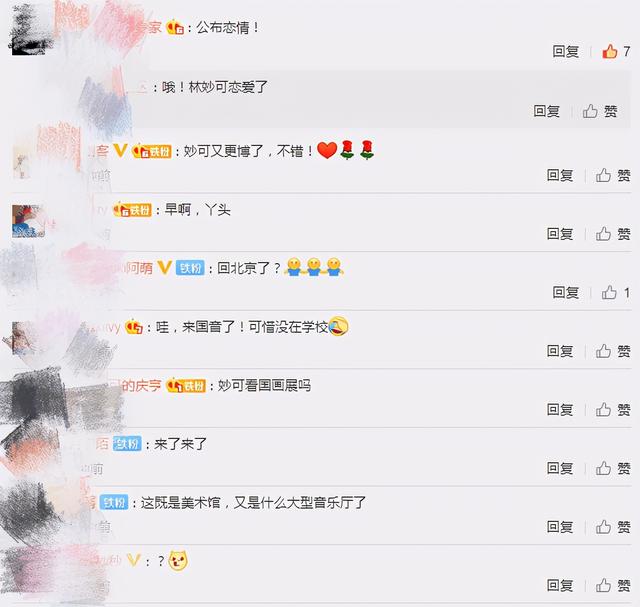Screen dimensions: 640x607
Task: Like the "妙可看国画展吗" comment
Action: pyautogui.click(x=613, y=409)
